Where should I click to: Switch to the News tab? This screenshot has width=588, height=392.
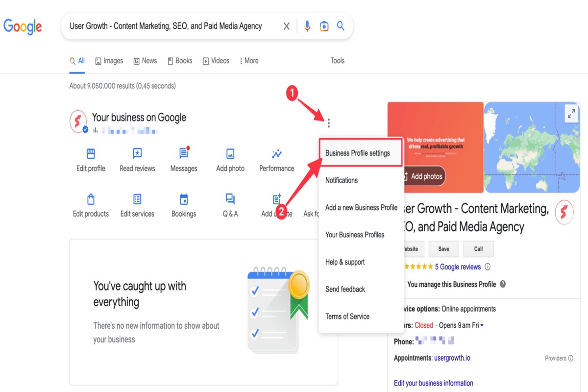tap(145, 61)
